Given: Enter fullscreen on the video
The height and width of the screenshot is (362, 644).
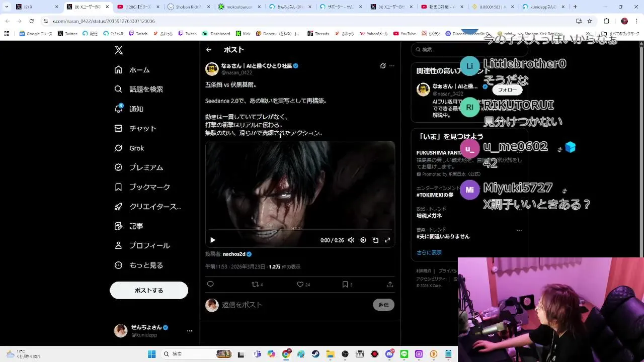Looking at the screenshot, I should click(387, 240).
